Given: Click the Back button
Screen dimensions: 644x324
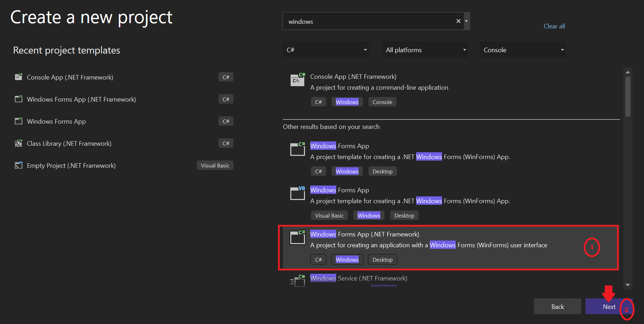Looking at the screenshot, I should (557, 306).
